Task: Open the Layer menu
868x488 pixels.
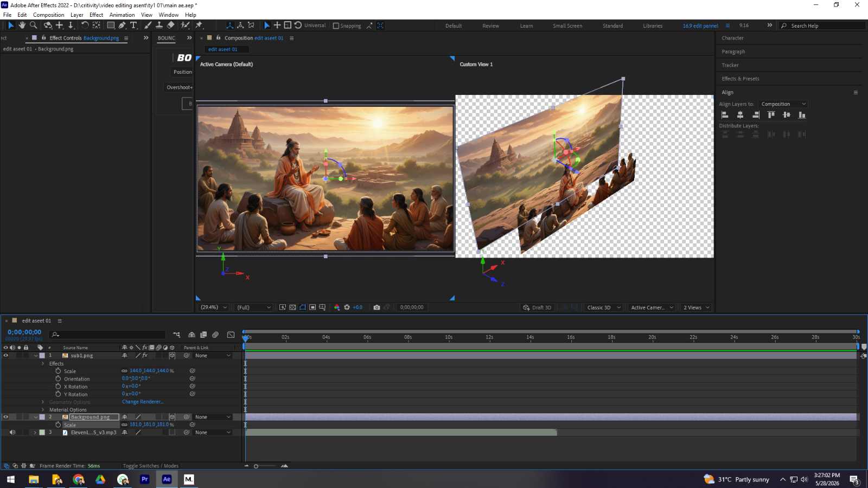Action: pos(77,15)
